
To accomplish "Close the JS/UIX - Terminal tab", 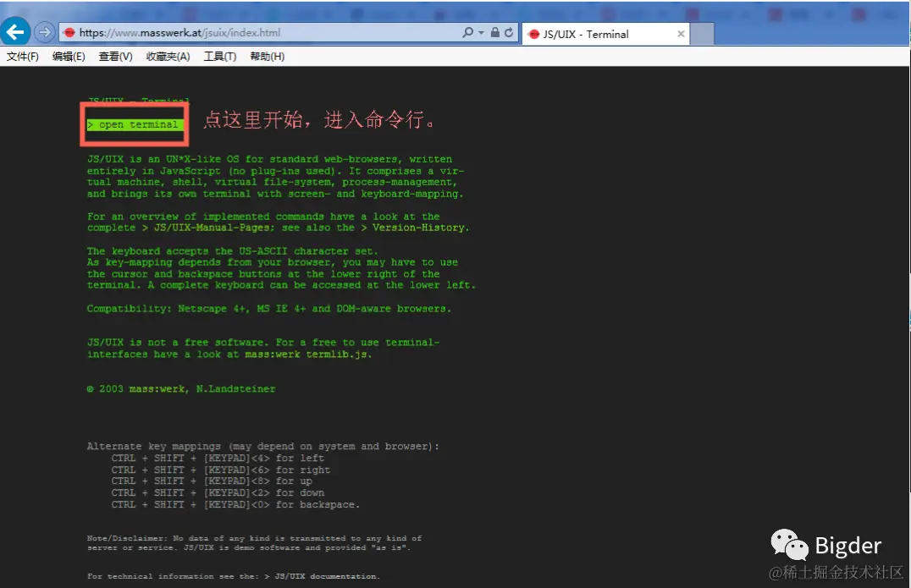I will [x=681, y=34].
